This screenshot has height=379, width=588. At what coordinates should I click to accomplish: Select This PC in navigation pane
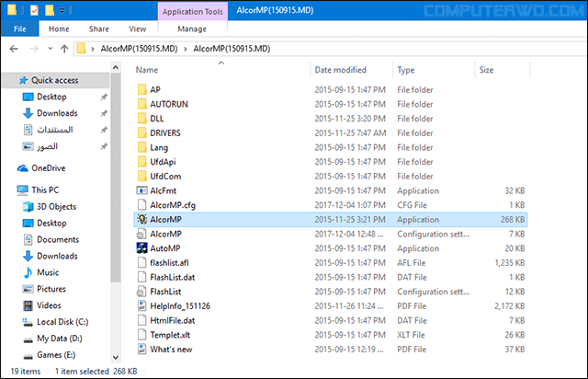point(45,190)
